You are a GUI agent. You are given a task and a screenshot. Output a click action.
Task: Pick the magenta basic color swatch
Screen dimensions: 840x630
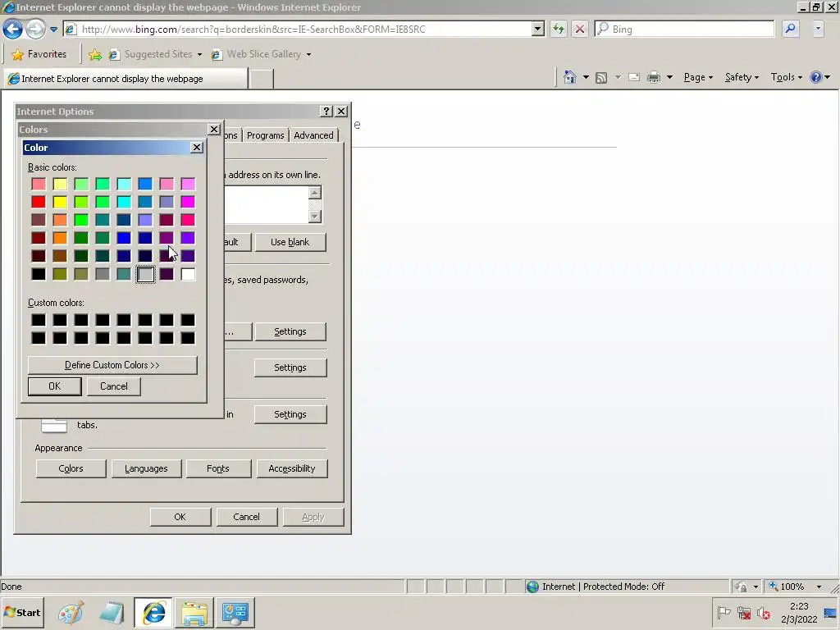coord(188,202)
